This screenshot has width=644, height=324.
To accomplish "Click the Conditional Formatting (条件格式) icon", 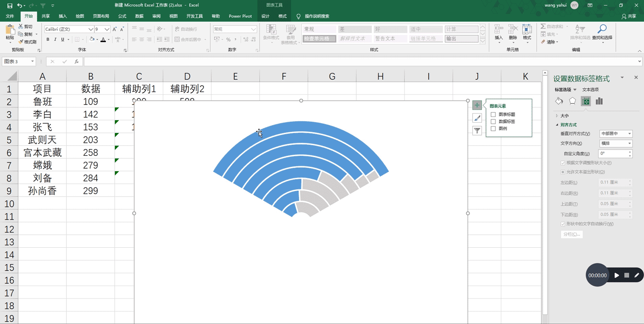I will coord(271,30).
